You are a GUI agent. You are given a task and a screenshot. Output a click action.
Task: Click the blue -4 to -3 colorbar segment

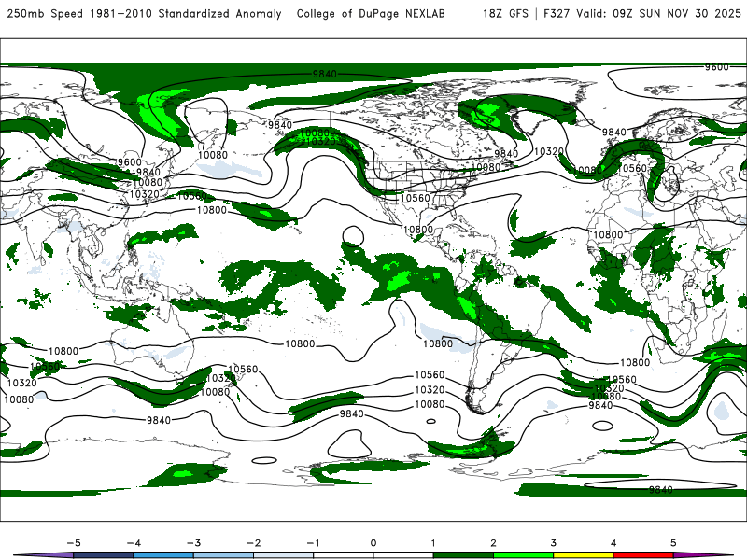click(163, 555)
